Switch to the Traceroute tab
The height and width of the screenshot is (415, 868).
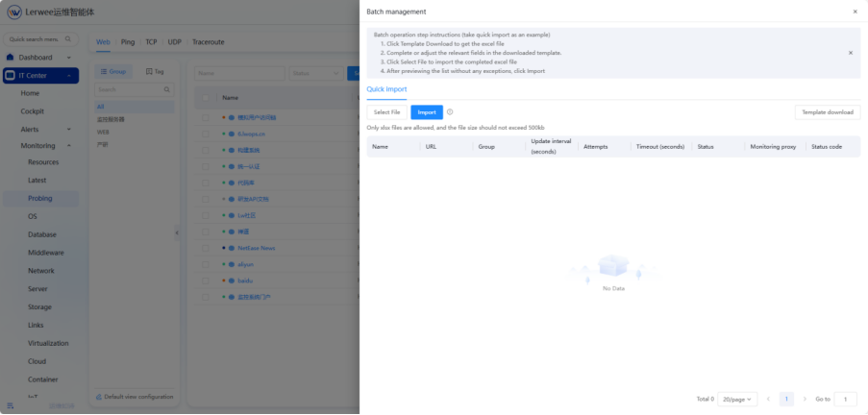tap(208, 42)
